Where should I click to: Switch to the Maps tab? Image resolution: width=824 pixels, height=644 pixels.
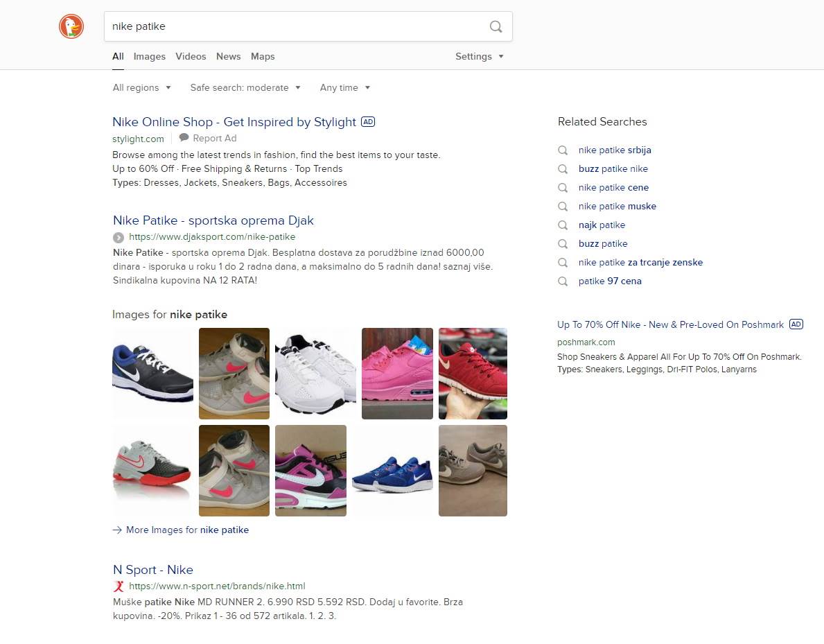(x=263, y=56)
